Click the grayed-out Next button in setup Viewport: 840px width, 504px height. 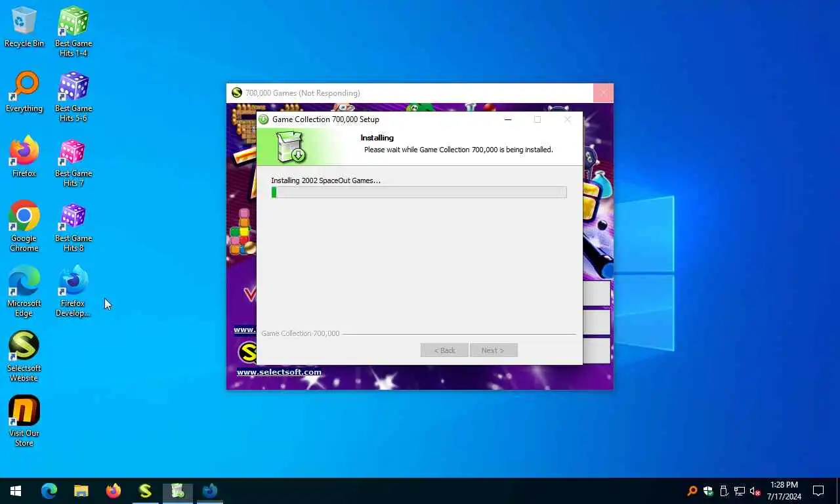(x=493, y=350)
